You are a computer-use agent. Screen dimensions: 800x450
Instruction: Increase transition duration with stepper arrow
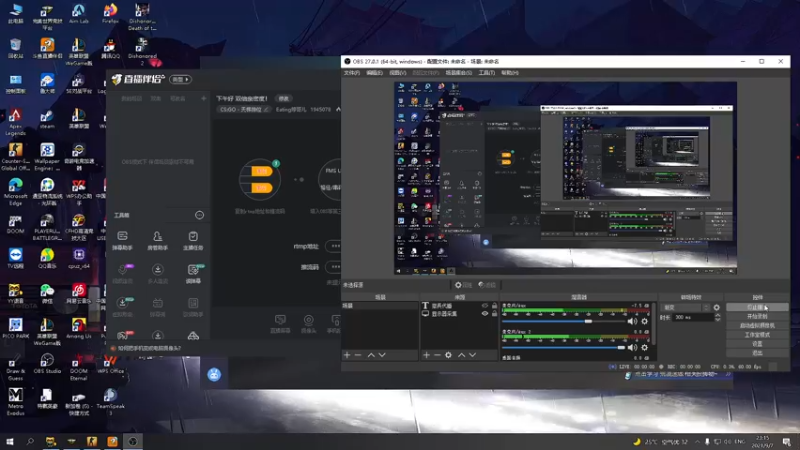[717, 315]
